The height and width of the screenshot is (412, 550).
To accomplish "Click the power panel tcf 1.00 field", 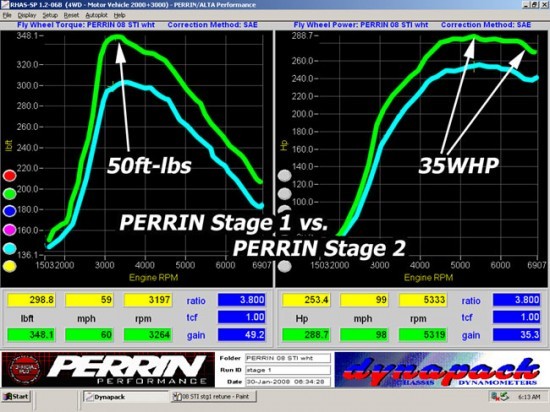I will pyautogui.click(x=517, y=317).
